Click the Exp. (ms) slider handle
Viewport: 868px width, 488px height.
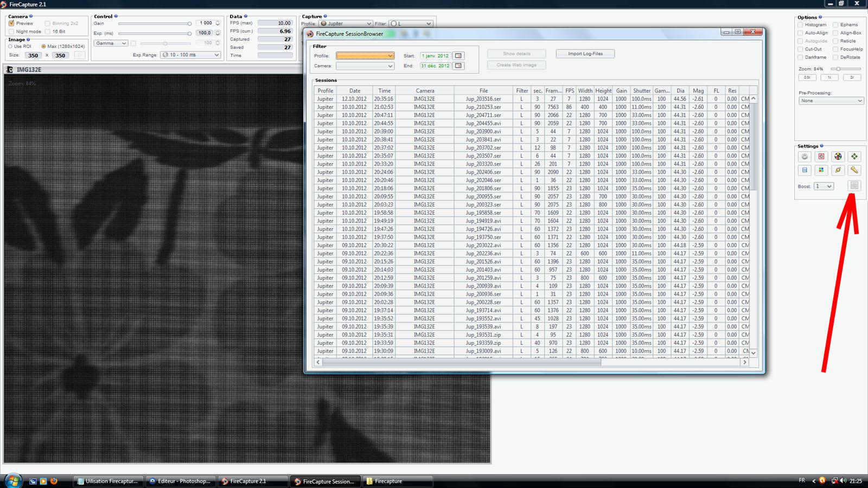(189, 33)
